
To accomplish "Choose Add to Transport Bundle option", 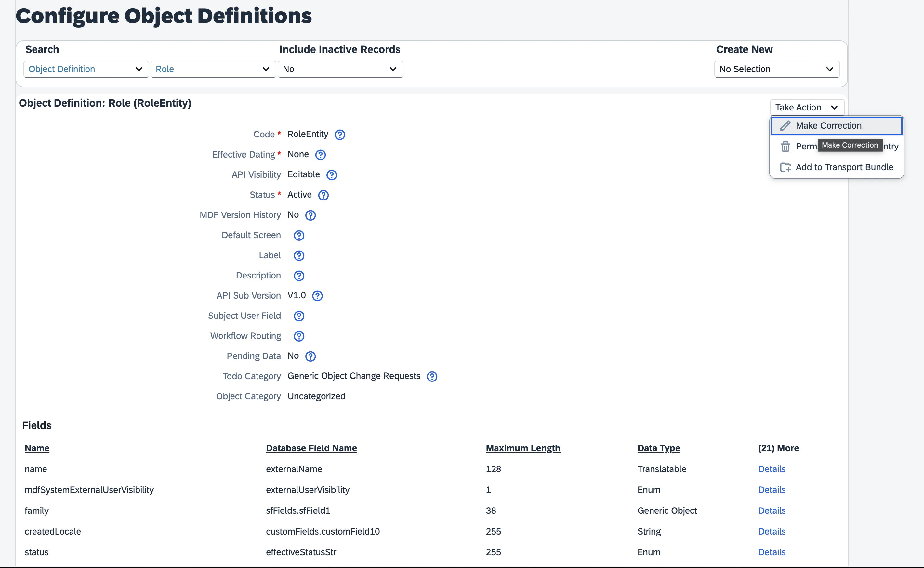I will tap(844, 167).
